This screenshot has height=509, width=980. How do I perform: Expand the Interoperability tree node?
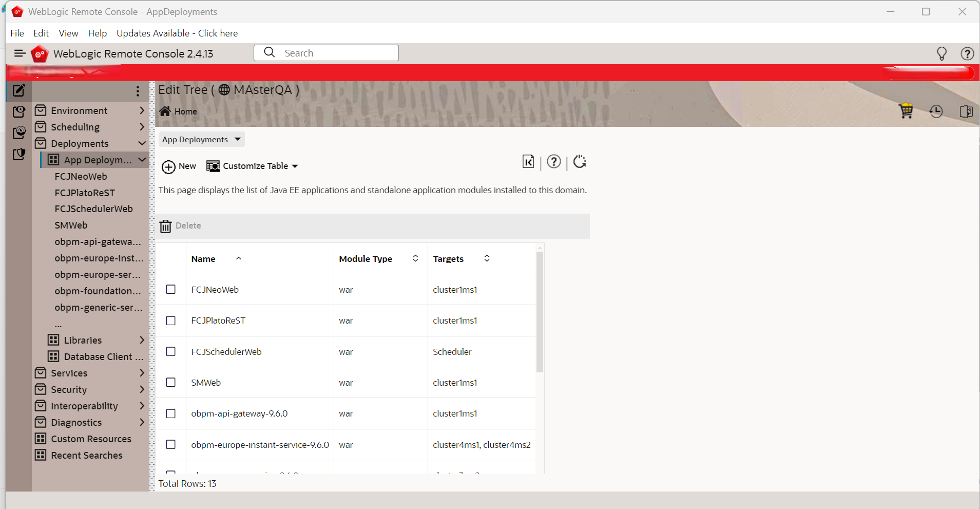point(142,406)
